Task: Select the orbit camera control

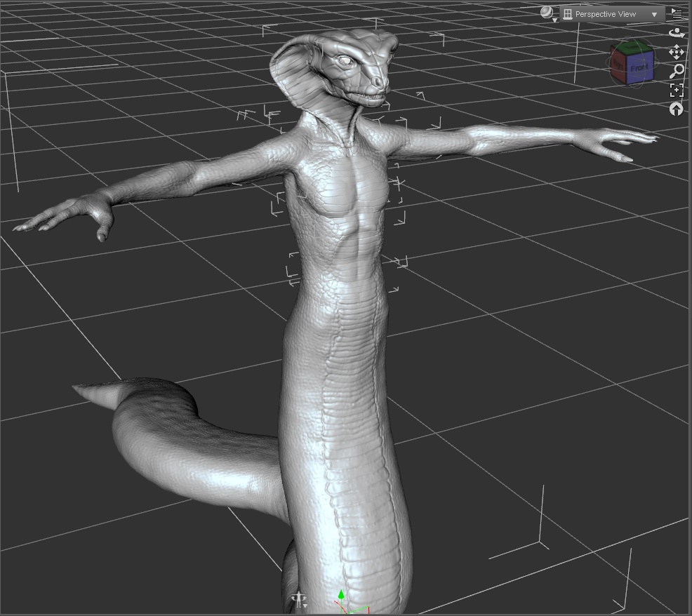Action: (676, 33)
